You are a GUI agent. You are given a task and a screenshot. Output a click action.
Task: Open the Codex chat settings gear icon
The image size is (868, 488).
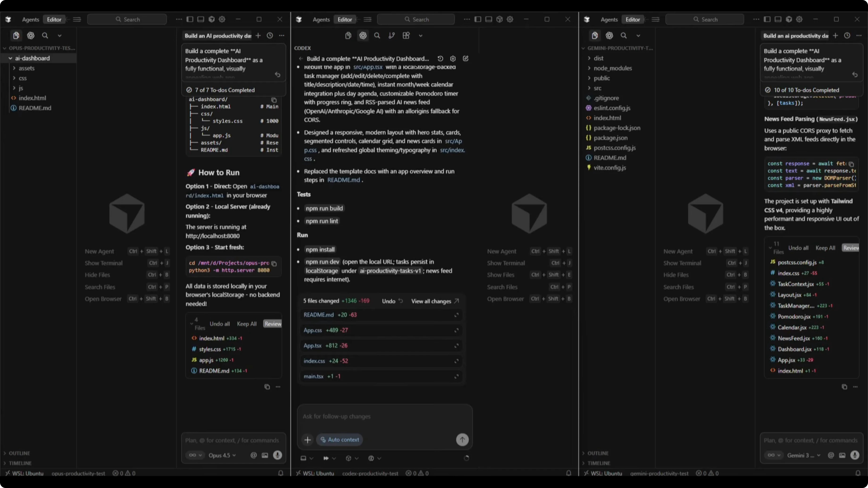pyautogui.click(x=453, y=59)
